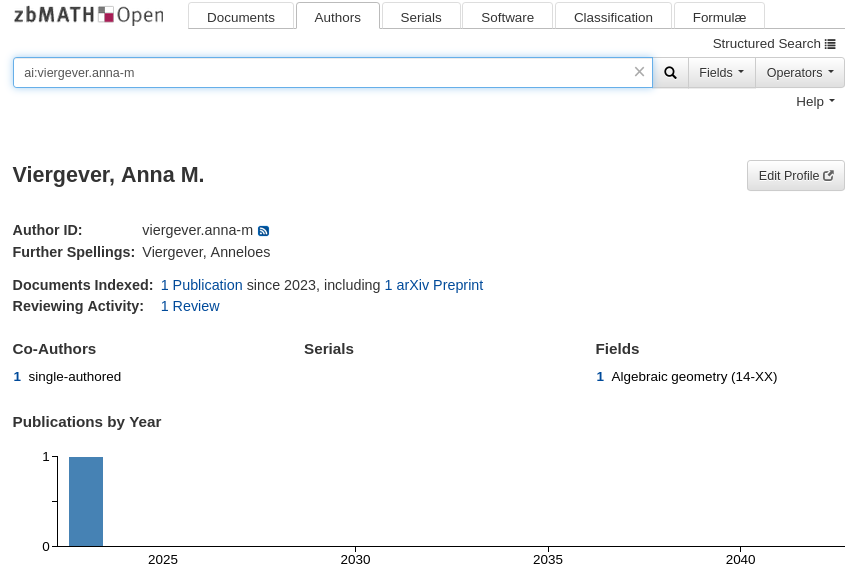Run search with the magnifier icon
Viewport: 863px width, 585px height.
point(670,73)
